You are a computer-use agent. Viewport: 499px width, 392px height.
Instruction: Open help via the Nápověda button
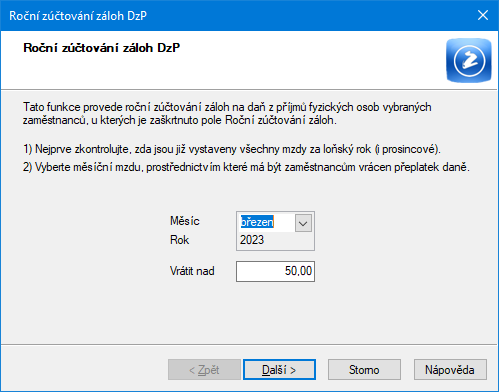[450, 370]
